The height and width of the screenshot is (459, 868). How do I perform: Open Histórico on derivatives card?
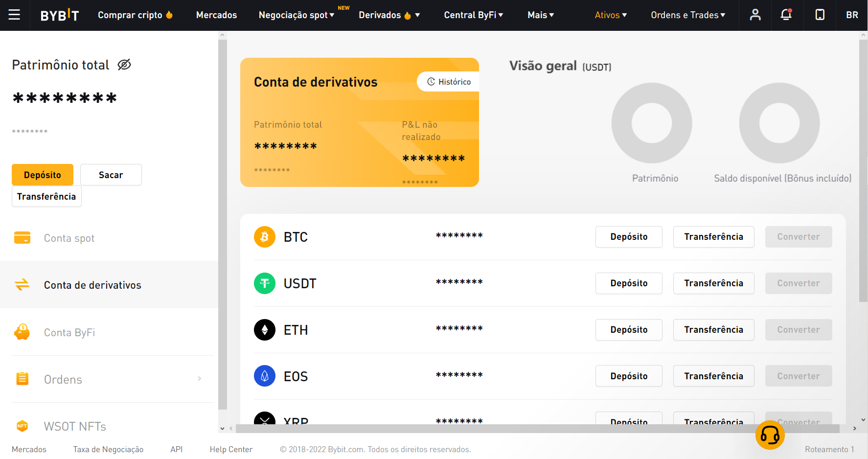coord(448,82)
